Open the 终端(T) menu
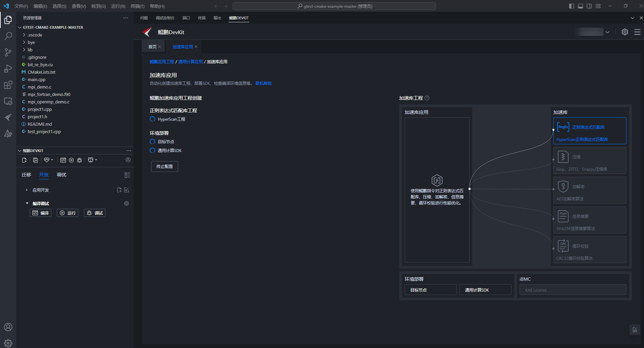This screenshot has height=348, width=644. [x=137, y=6]
